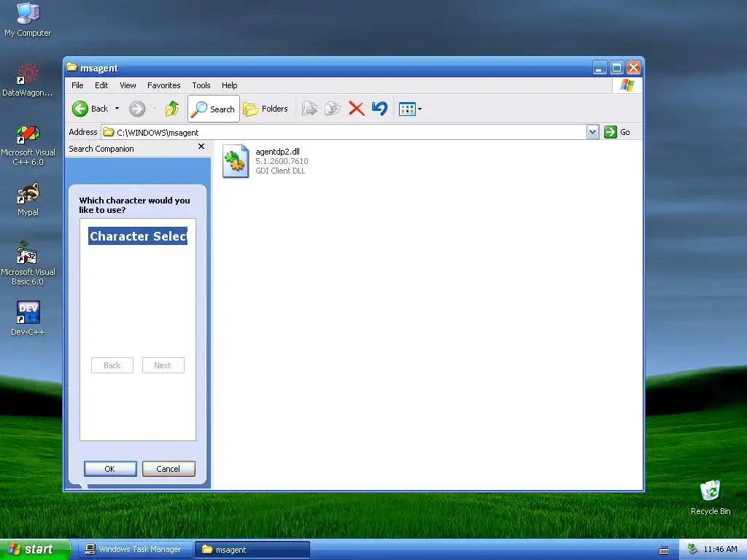The image size is (747, 560).
Task: Toggle the Search pane button
Action: [x=214, y=109]
